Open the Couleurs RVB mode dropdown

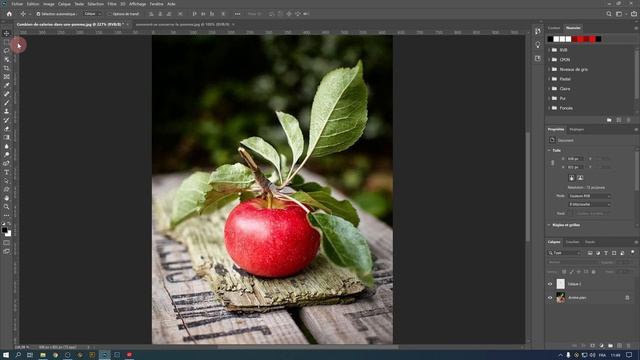(590, 196)
